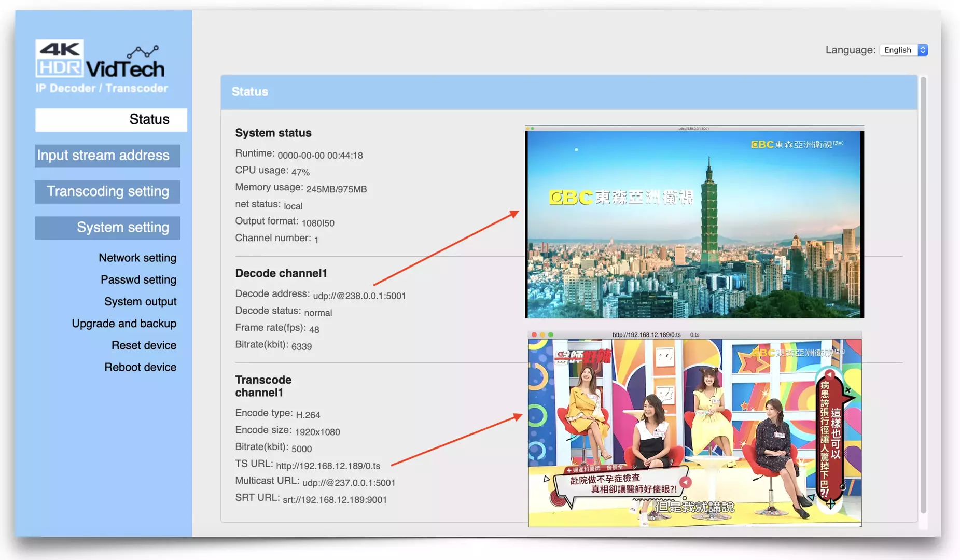Click the Decode channel1 heading
The height and width of the screenshot is (560, 960).
tap(281, 273)
